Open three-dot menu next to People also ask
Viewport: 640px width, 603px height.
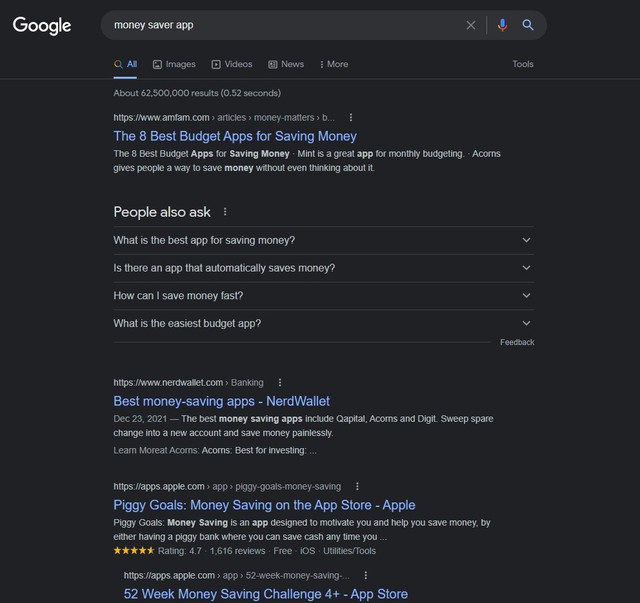point(225,212)
